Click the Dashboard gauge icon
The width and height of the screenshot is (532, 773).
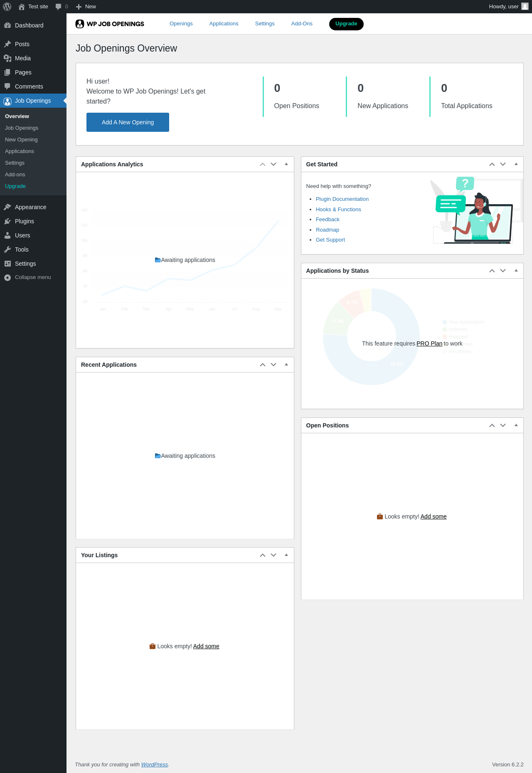(7, 25)
